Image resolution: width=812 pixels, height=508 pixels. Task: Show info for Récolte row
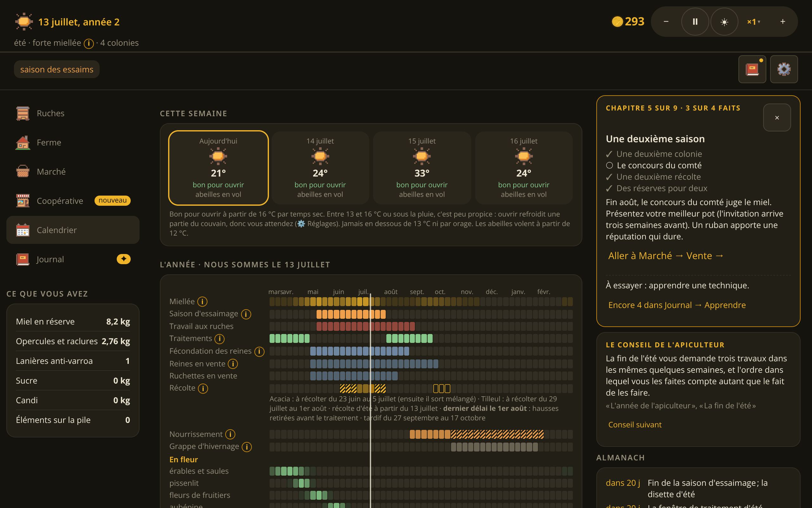(203, 388)
